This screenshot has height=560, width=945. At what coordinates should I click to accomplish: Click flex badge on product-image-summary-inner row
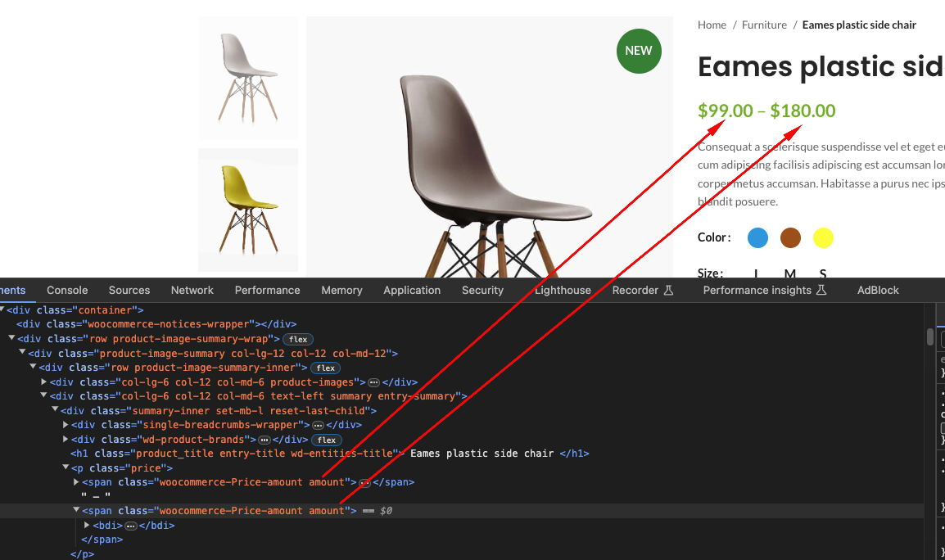click(x=325, y=368)
